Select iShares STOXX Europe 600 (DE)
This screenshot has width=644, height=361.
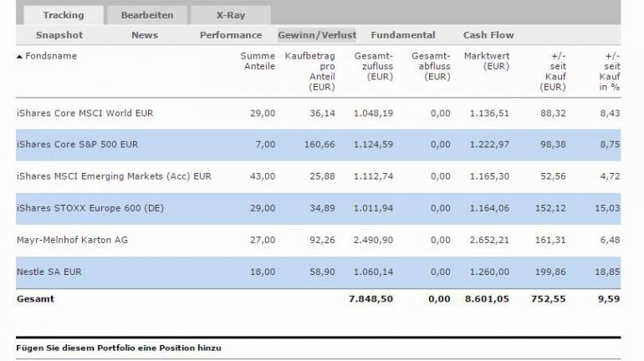tap(90, 208)
